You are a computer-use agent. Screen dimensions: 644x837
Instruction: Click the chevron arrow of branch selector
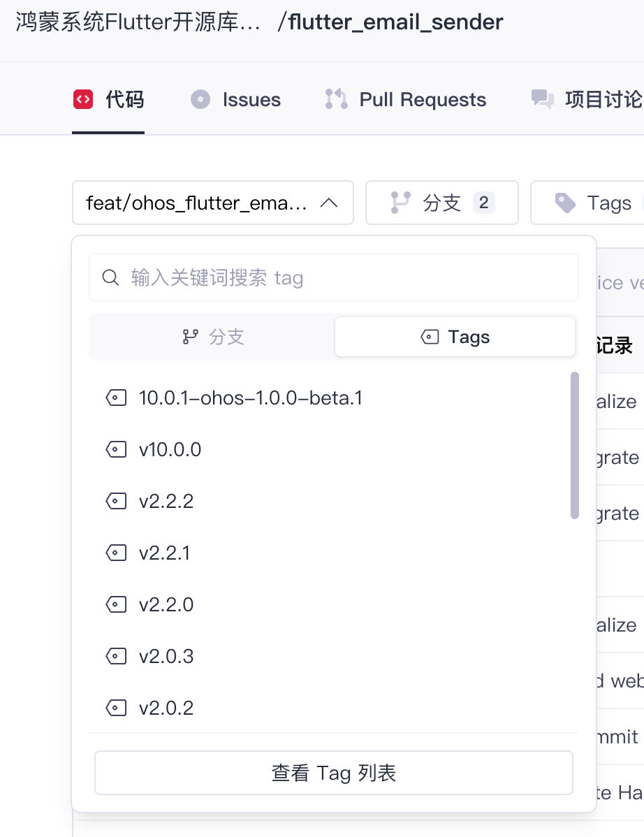(329, 203)
